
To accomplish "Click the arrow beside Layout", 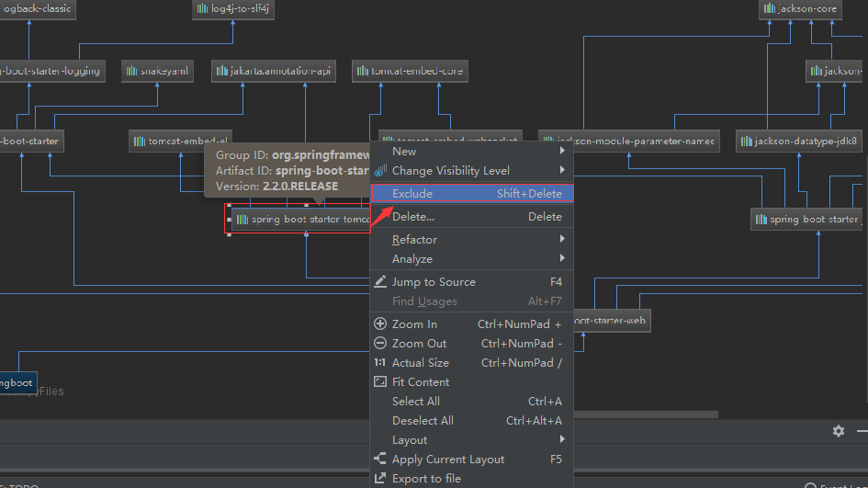I will pyautogui.click(x=562, y=439).
